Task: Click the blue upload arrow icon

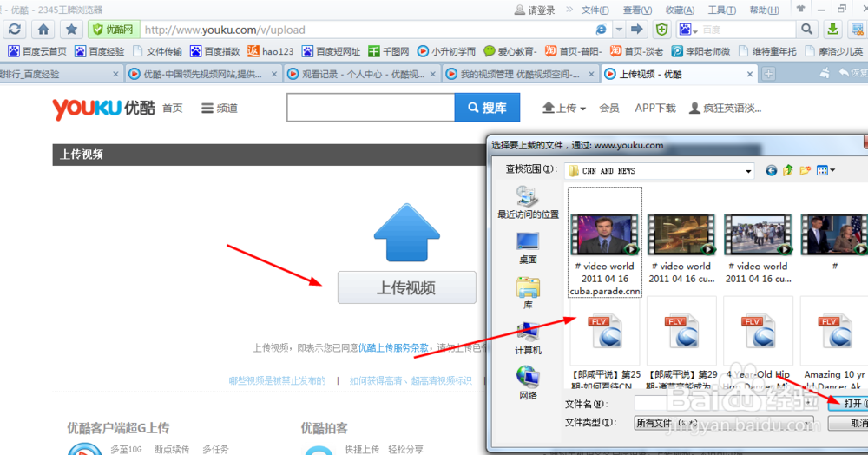Action: coord(407,233)
